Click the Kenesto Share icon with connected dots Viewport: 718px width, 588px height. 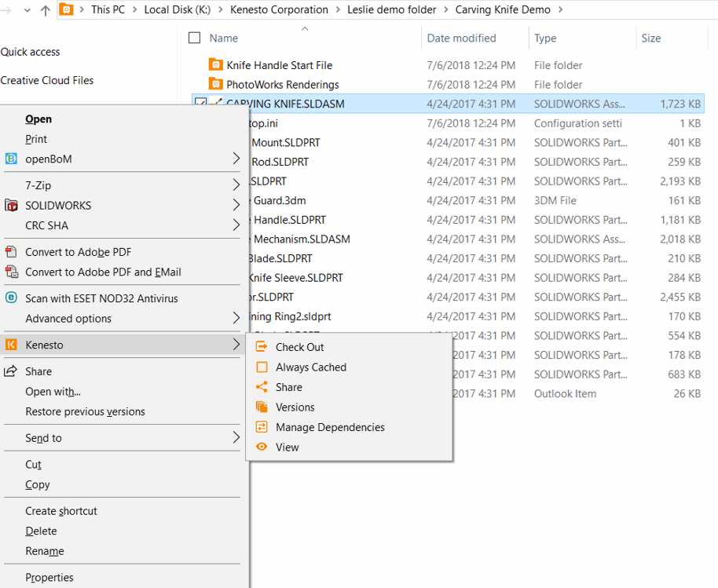[x=262, y=387]
